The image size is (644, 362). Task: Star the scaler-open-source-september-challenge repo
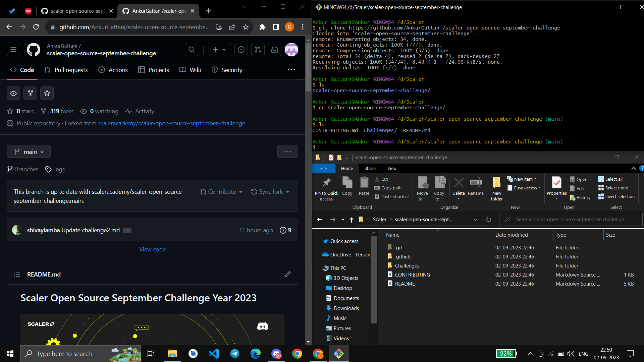(47, 93)
